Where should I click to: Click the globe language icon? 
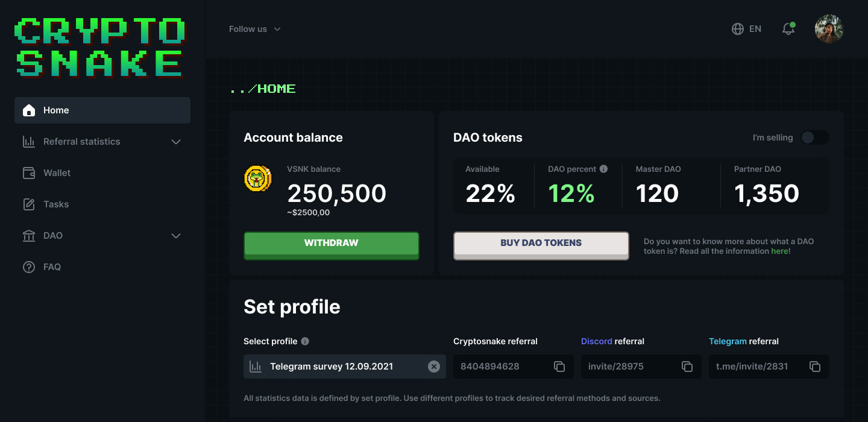[x=738, y=29]
